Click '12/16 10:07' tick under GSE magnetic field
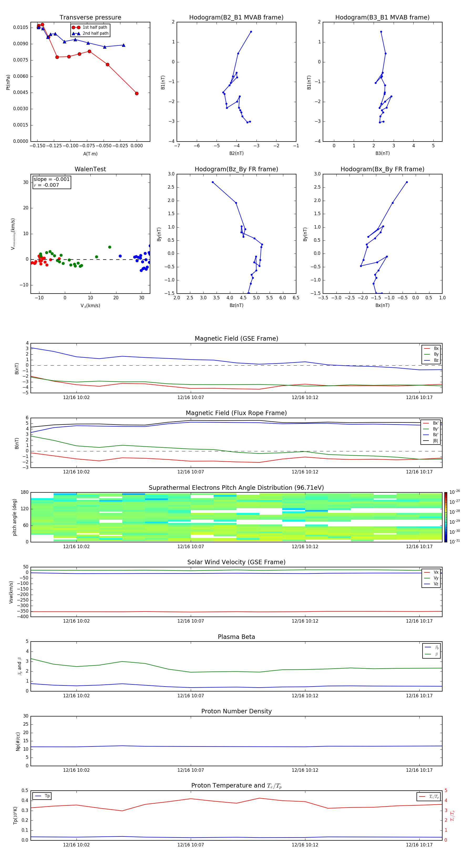Screen dimensions: 473x868 click(x=191, y=397)
